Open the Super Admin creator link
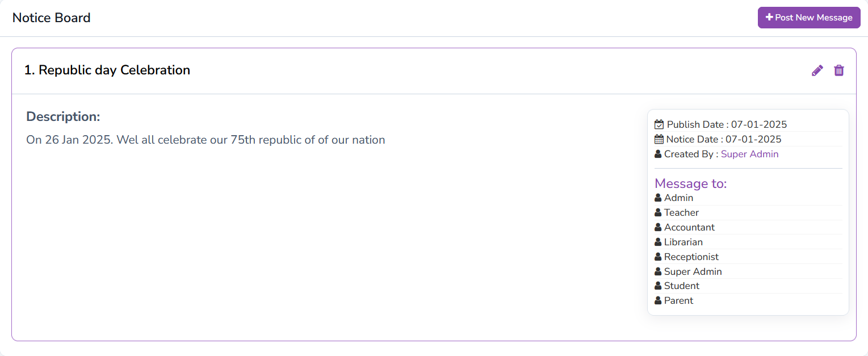 tap(749, 154)
